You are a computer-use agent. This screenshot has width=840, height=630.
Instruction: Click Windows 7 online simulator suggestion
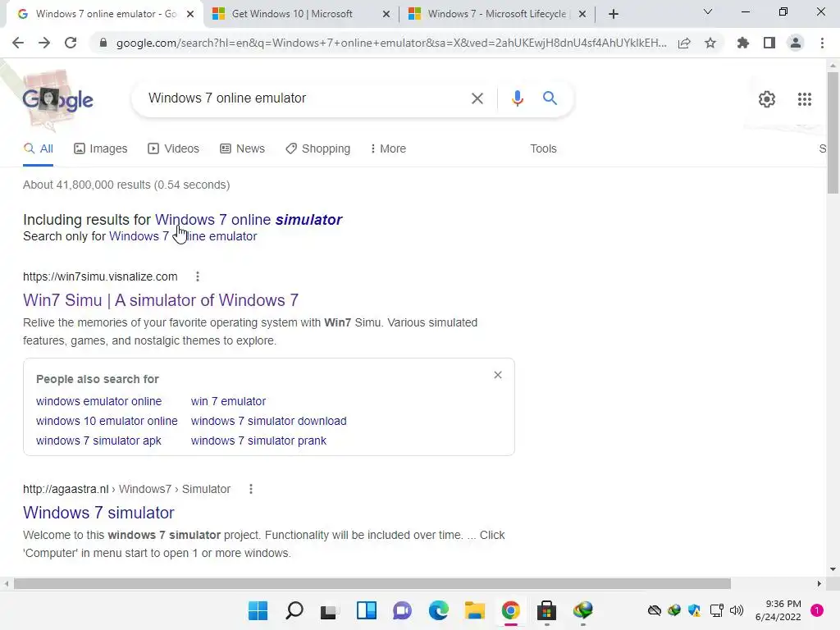(x=249, y=220)
